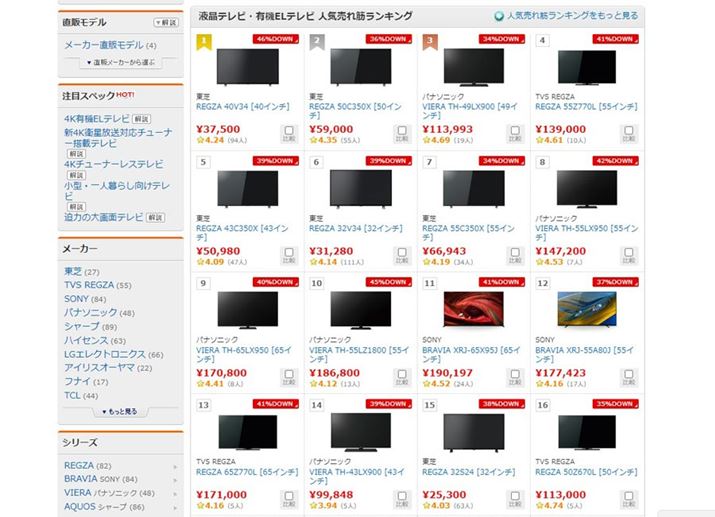Check the compare box for REGZA 40V34
Viewport: 715px width, 517px height.
pyautogui.click(x=289, y=134)
